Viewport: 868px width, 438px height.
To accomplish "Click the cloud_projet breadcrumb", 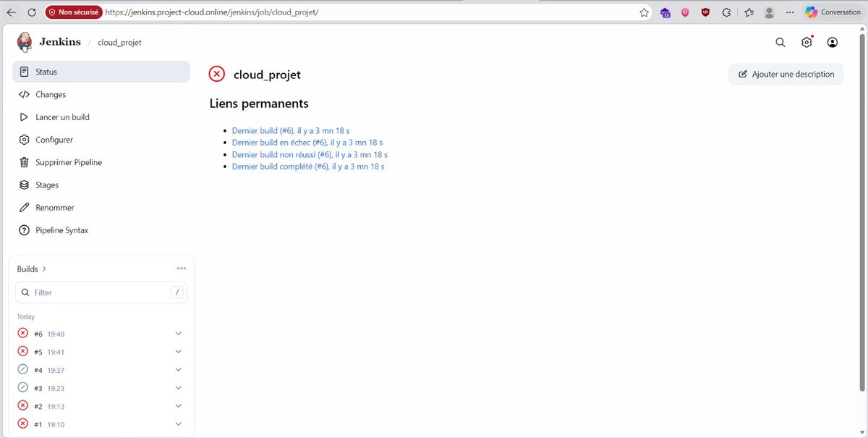I will pyautogui.click(x=119, y=43).
